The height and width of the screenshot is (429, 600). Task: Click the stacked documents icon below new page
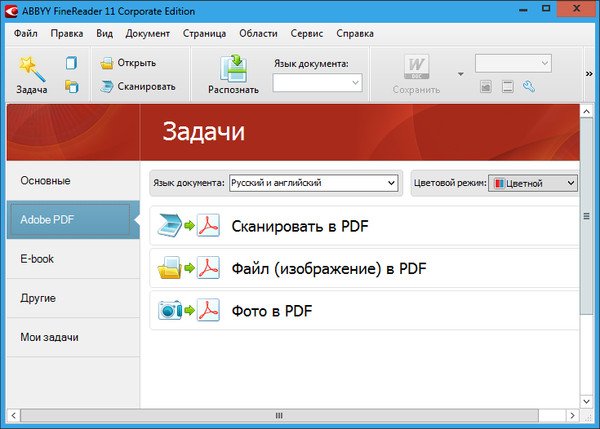(72, 87)
